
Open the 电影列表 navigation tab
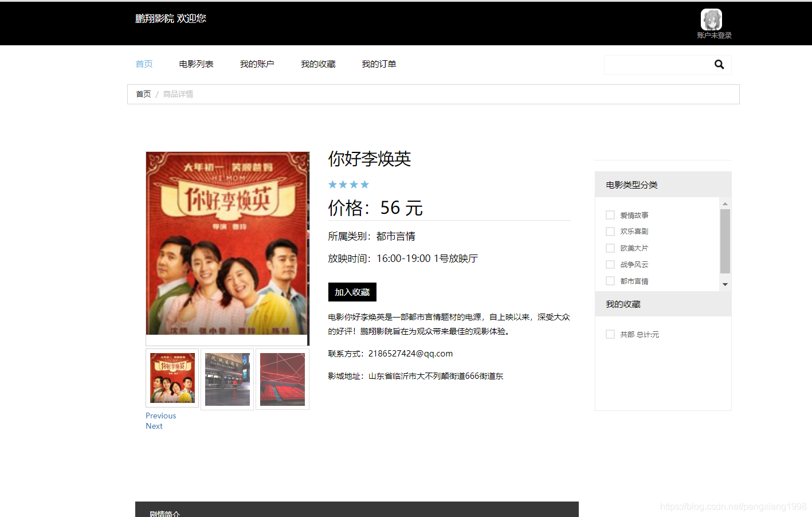196,64
